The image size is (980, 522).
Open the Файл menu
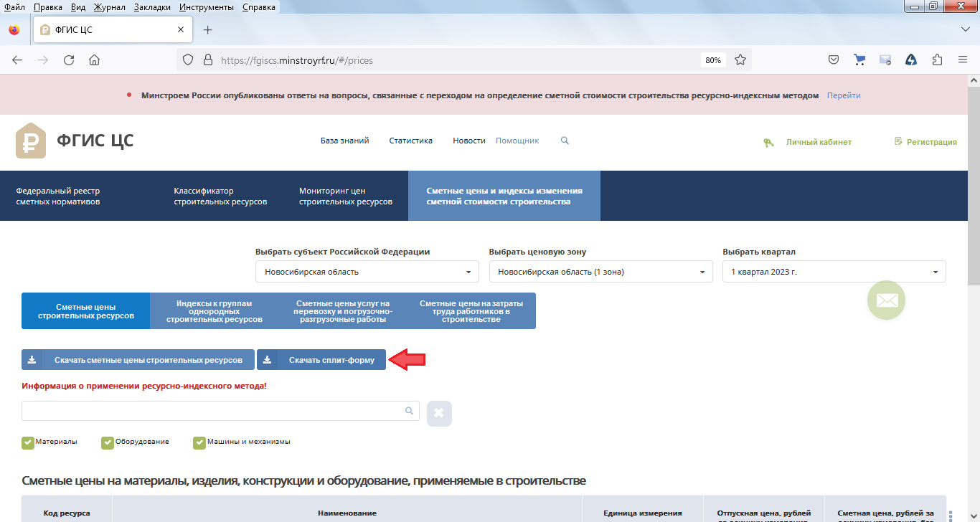click(x=14, y=6)
